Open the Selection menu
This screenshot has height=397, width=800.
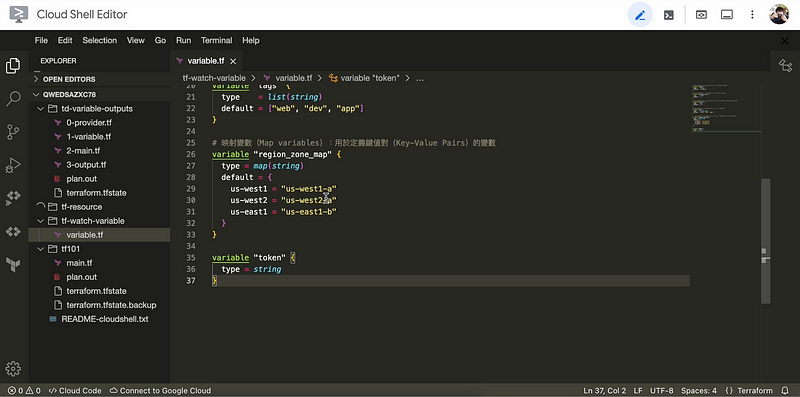[x=99, y=40]
